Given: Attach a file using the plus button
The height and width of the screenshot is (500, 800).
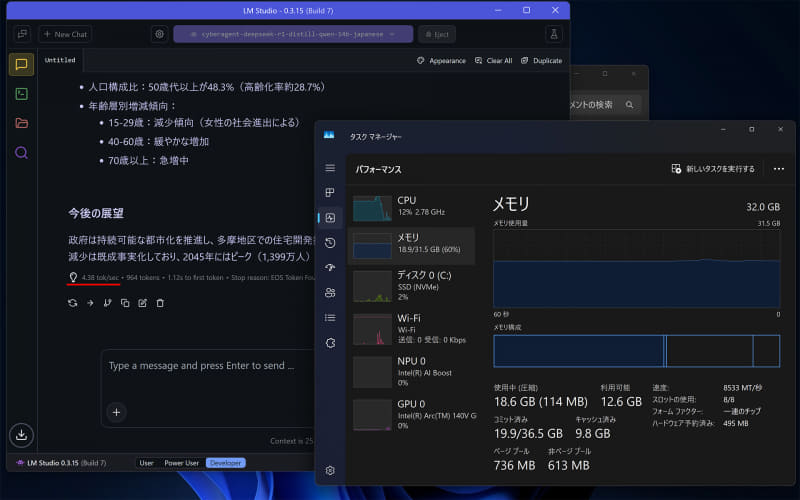Looking at the screenshot, I should pos(116,412).
